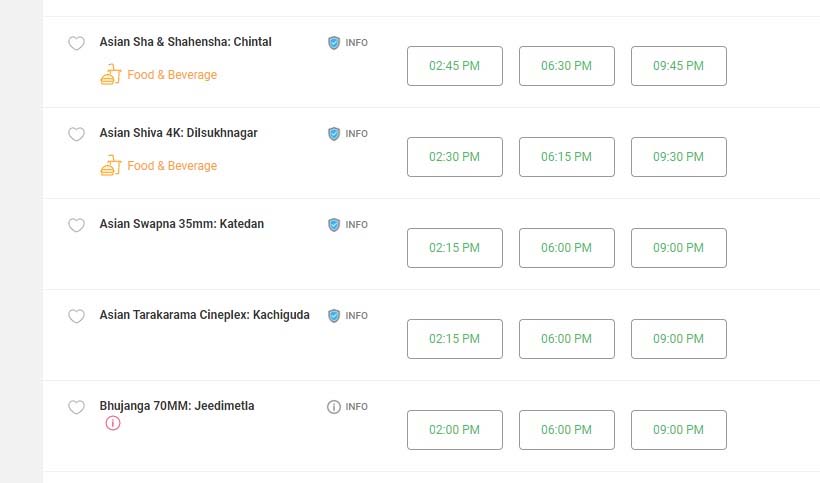Click INFO shield for Asian Swapna 35mm
The width and height of the screenshot is (820, 483).
click(348, 224)
